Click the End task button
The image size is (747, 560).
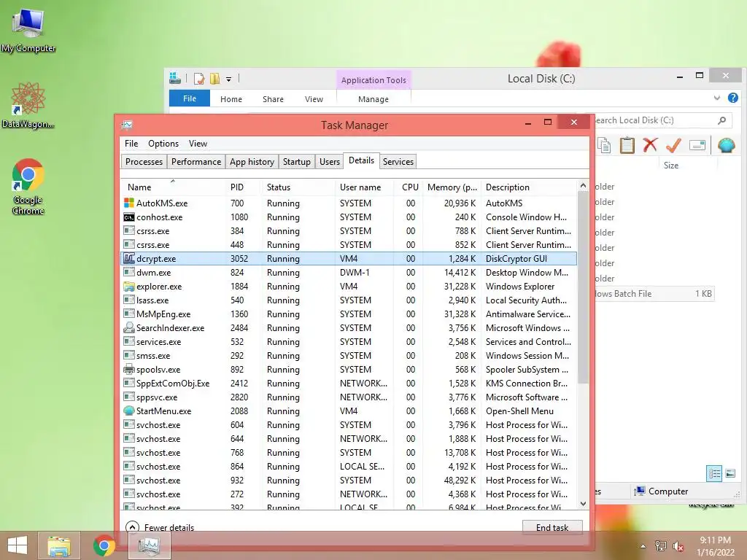[552, 527]
